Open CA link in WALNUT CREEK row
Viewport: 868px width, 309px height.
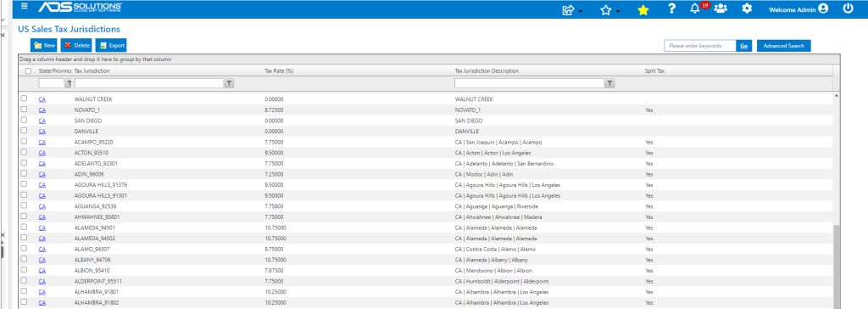42,99
